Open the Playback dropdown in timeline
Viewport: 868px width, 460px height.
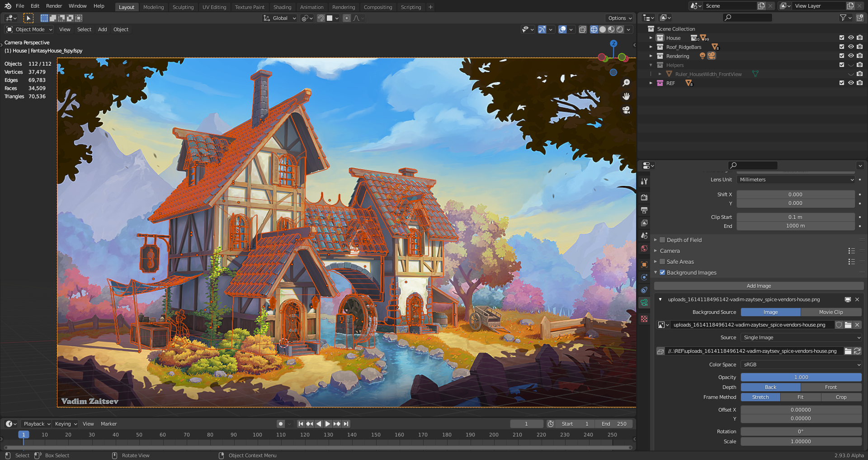click(37, 424)
